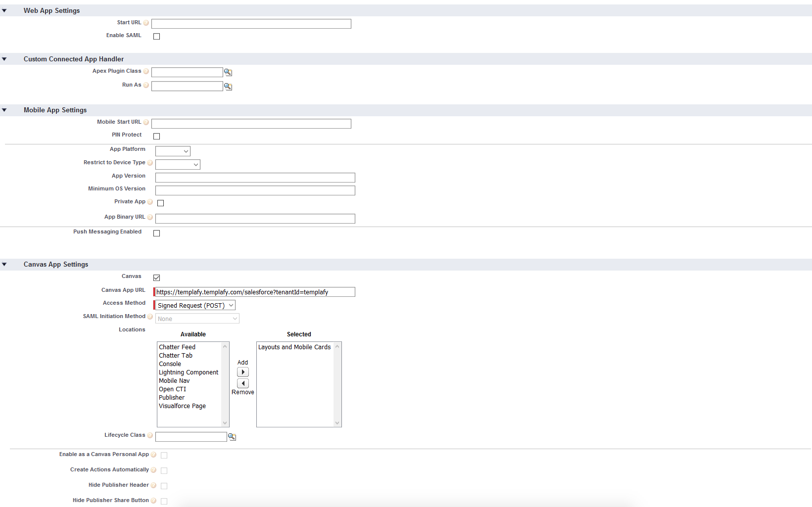This screenshot has height=507, width=812.
Task: Toggle PIN Protect on
Action: (x=156, y=136)
